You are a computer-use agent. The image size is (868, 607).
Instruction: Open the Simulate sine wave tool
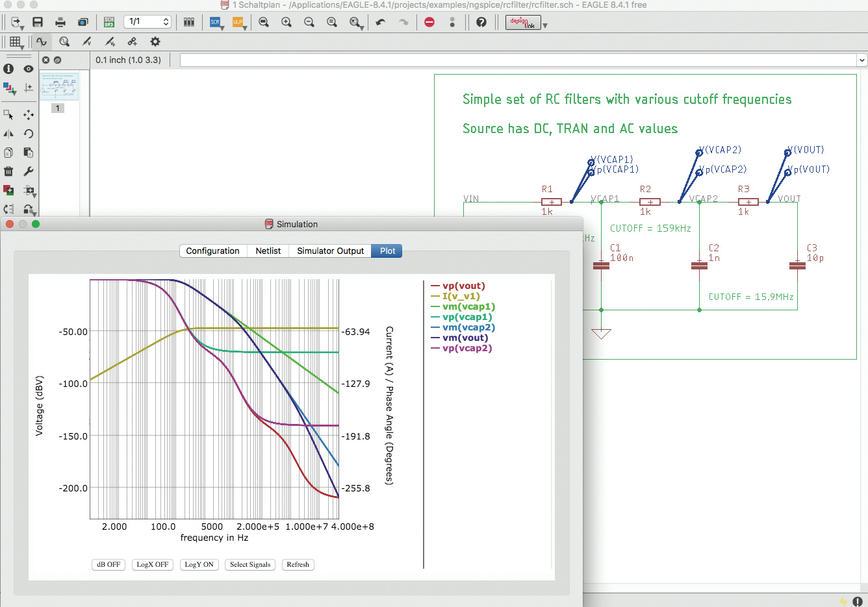[42, 42]
